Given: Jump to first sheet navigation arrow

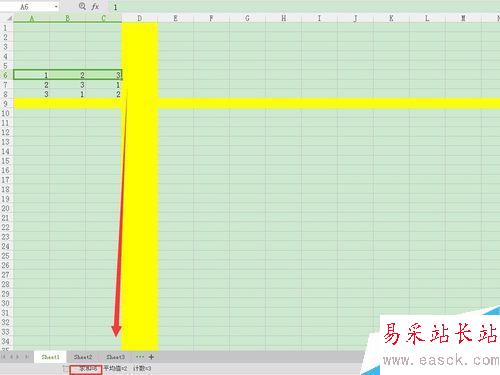Looking at the screenshot, I should (4, 357).
